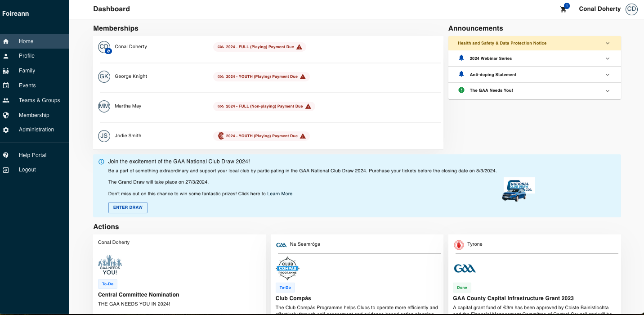
Task: Click Conal Doherty name in header
Action: click(x=600, y=9)
